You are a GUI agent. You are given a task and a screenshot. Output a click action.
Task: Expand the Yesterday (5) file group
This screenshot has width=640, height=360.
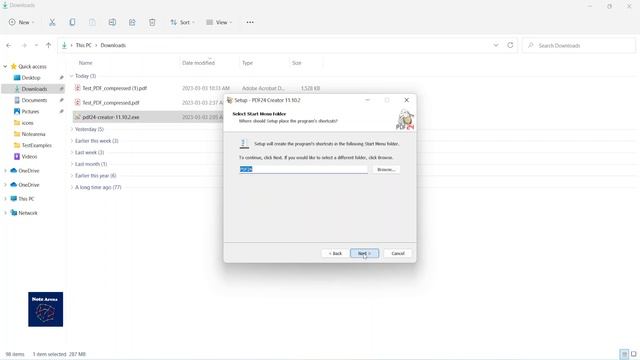point(72,129)
